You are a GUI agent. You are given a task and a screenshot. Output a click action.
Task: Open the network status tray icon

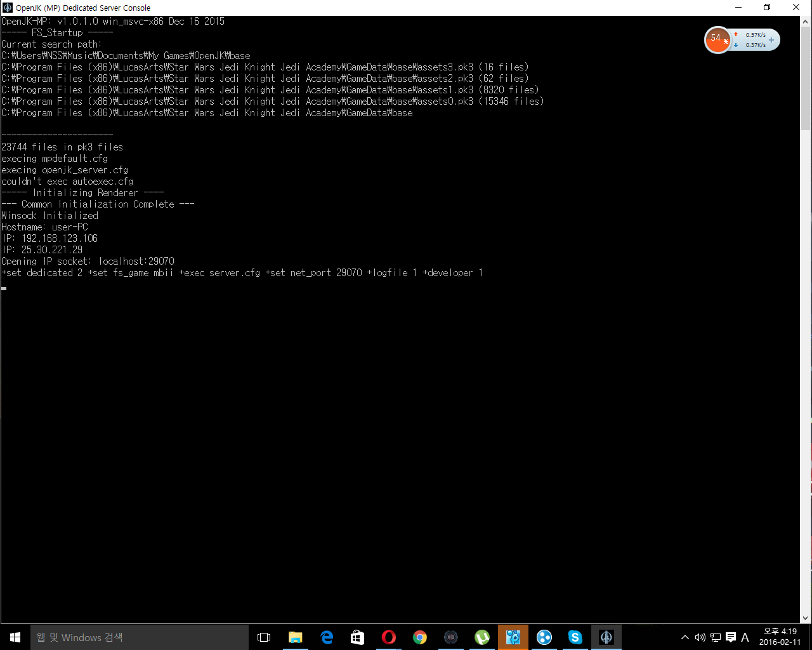click(x=715, y=637)
